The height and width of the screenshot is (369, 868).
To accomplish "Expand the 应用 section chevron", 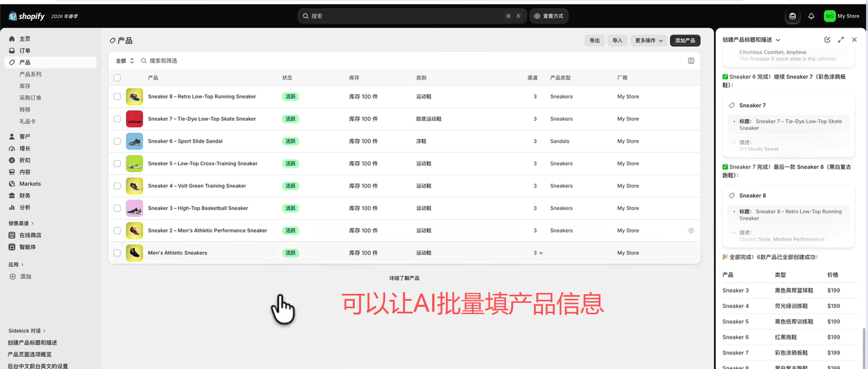I will 22,265.
